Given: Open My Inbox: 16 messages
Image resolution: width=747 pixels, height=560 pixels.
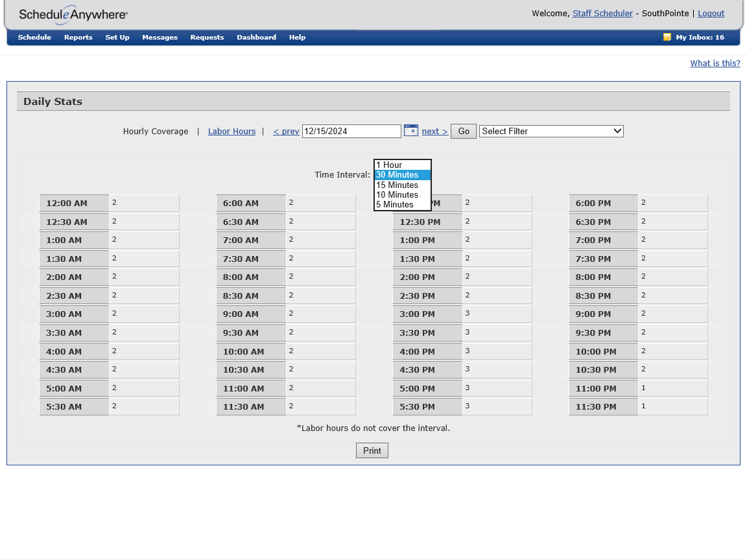Looking at the screenshot, I should click(x=700, y=37).
